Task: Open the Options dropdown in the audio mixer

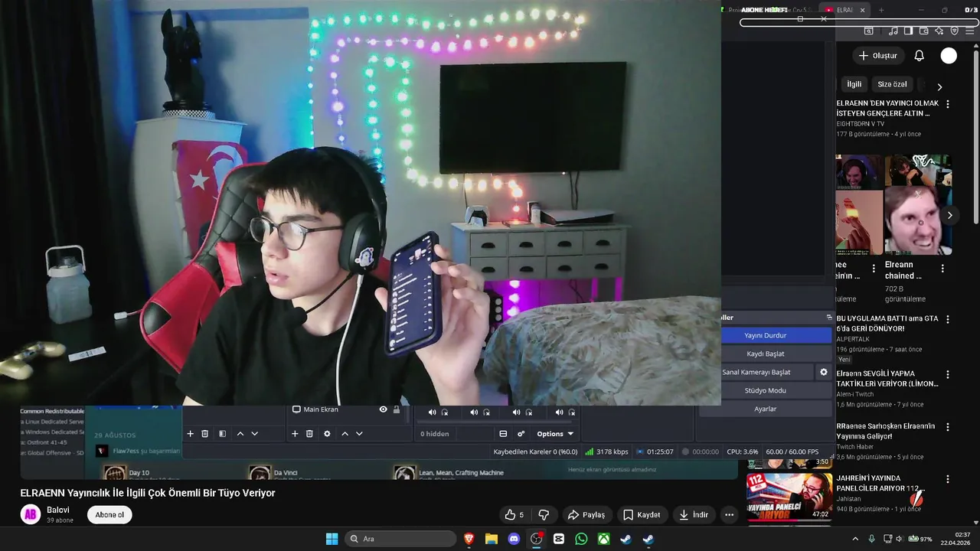Action: (x=555, y=434)
